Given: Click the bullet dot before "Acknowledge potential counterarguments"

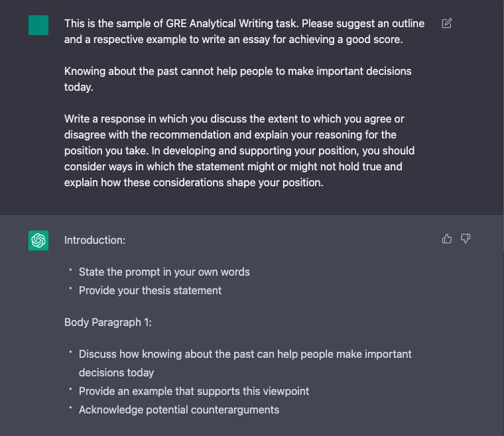Looking at the screenshot, I should pos(70,408).
